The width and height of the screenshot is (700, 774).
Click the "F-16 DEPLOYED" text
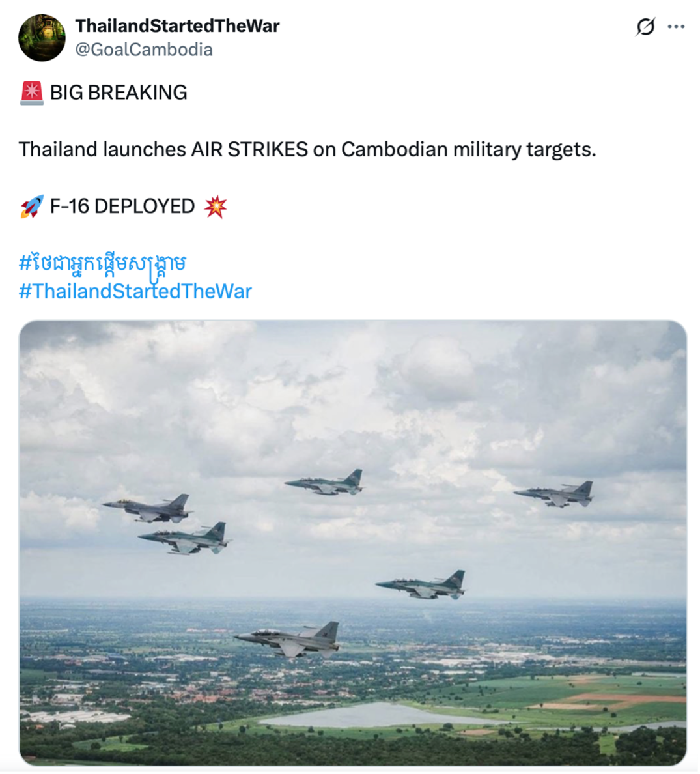[x=122, y=207]
